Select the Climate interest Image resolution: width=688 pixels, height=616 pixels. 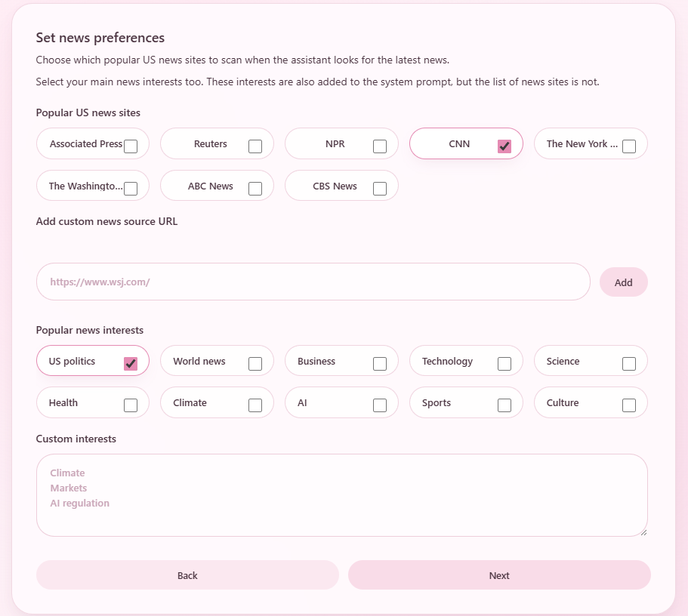(255, 404)
